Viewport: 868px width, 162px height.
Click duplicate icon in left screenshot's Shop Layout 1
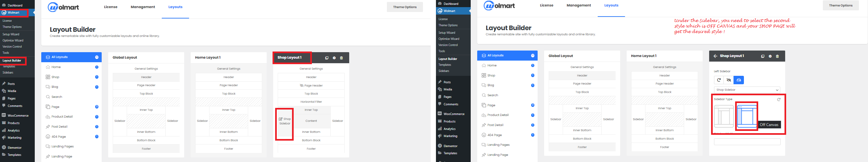click(326, 58)
